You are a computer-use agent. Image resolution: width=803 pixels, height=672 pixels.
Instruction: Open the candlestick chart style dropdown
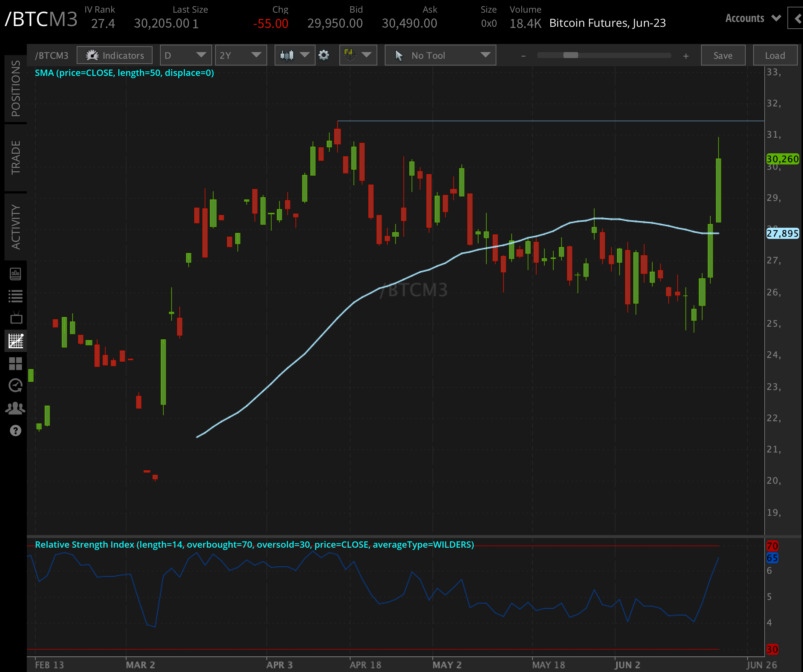pos(294,55)
